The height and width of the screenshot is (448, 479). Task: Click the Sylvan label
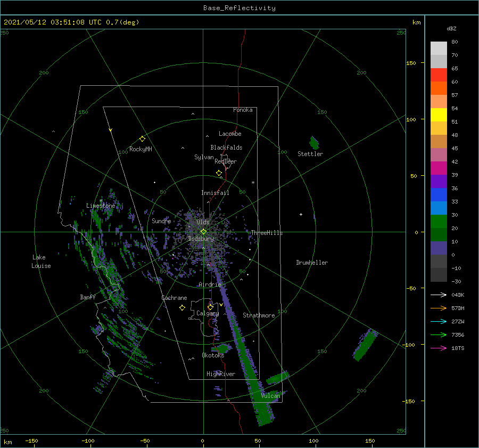pos(204,157)
